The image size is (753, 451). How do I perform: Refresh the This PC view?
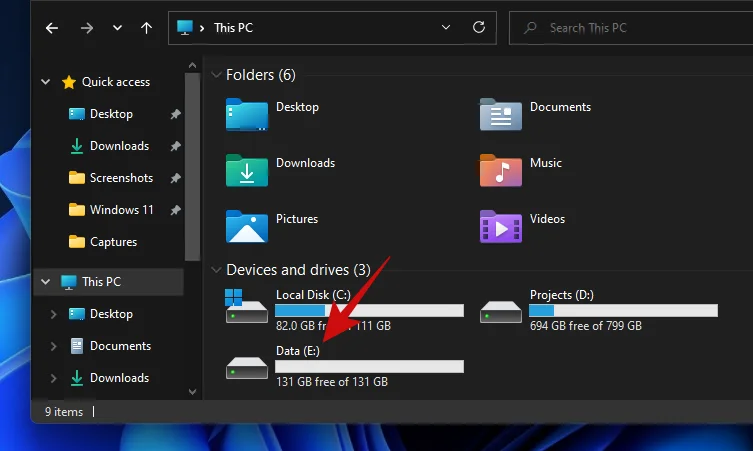click(479, 27)
